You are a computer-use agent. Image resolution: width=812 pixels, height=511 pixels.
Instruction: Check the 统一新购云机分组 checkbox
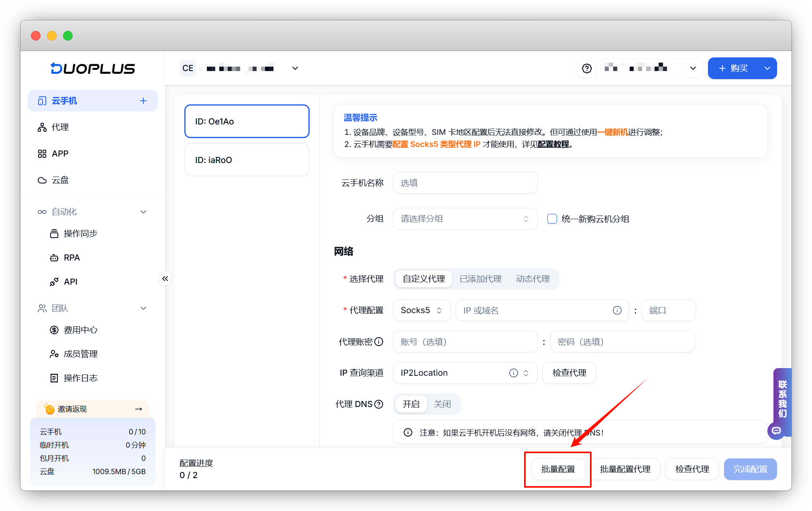[552, 219]
